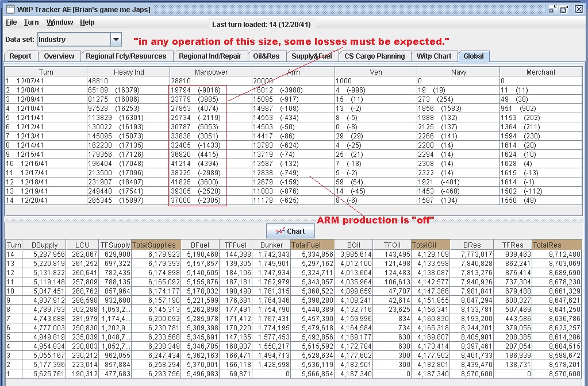Click TotalOil value 4,129,109

tap(431, 254)
